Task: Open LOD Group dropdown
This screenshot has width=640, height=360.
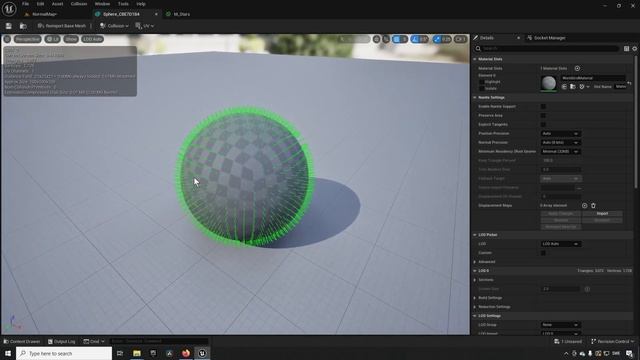Action: [560, 325]
